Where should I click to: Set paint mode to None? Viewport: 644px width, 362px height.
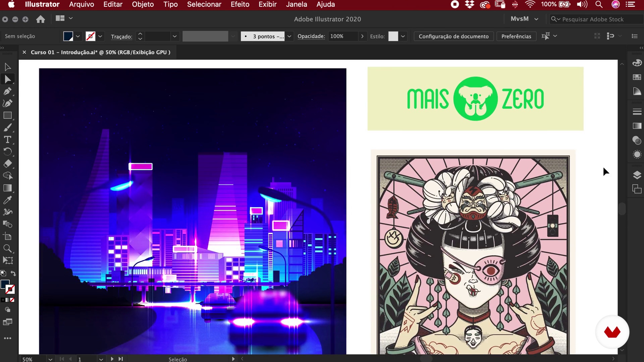click(x=12, y=300)
